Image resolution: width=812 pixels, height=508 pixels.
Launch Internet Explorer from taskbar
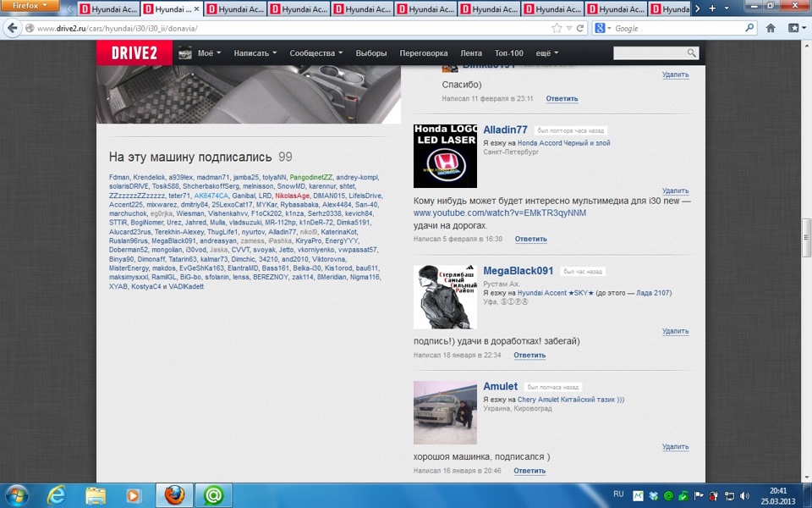pyautogui.click(x=56, y=495)
